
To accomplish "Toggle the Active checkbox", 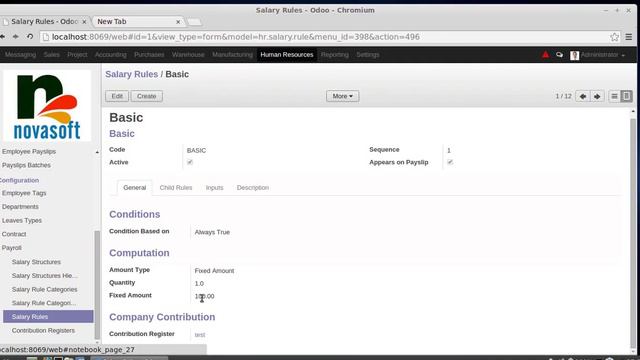I will point(190,162).
